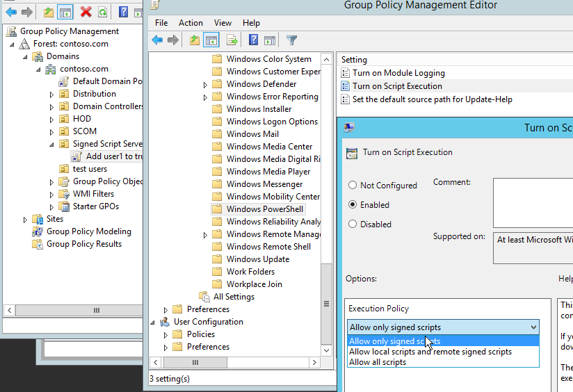Collapse User Configuration node
This screenshot has height=392, width=573.
(152, 322)
